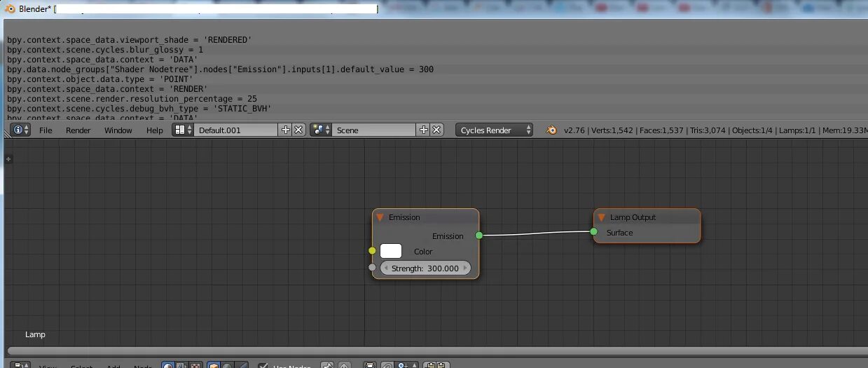
Task: Delete the current Scene X button
Action: (x=436, y=130)
